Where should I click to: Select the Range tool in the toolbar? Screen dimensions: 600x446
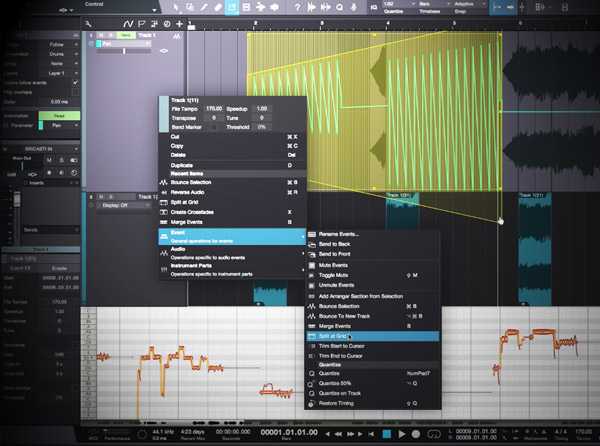click(190, 7)
